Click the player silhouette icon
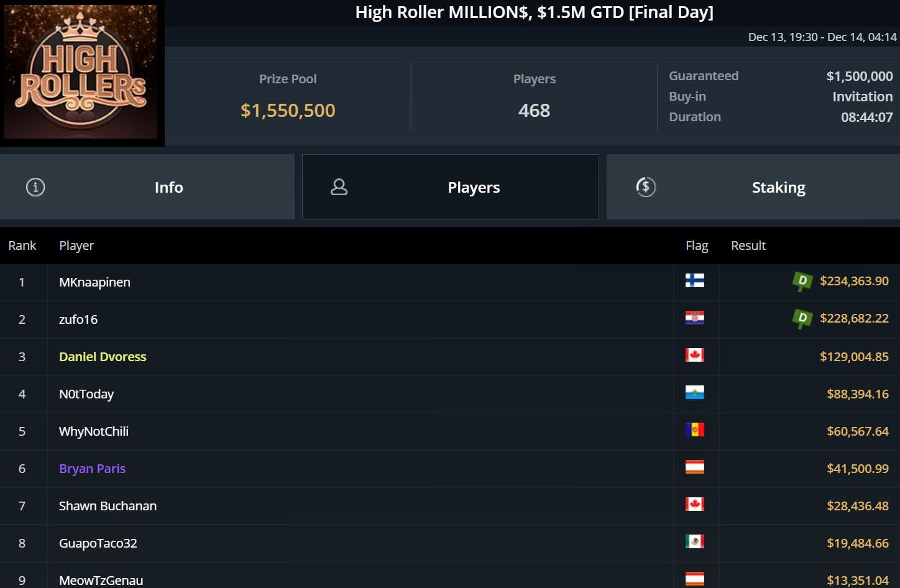The height and width of the screenshot is (588, 900). 339,187
